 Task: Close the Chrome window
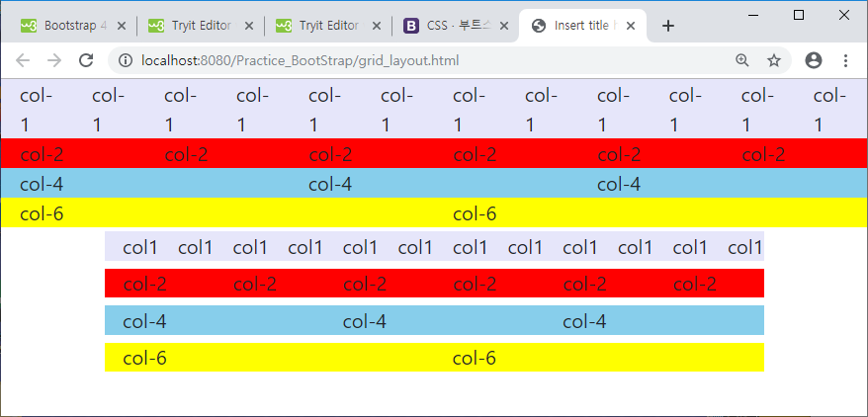[x=843, y=15]
